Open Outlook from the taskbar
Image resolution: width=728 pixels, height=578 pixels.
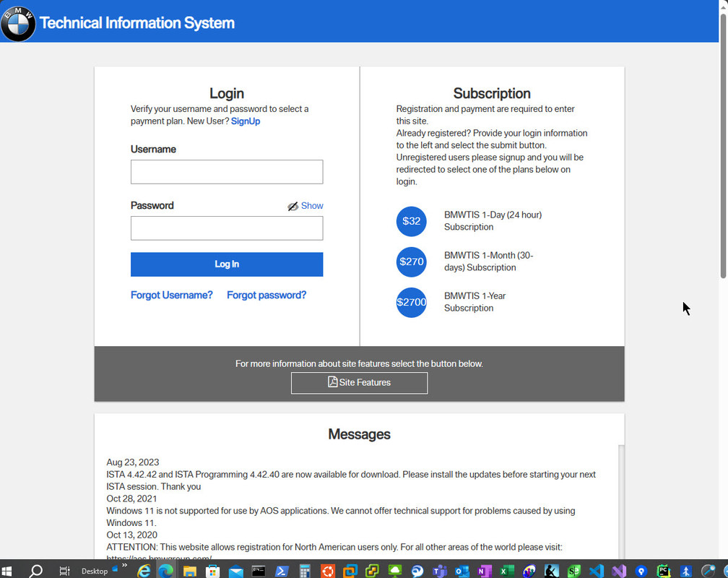(462, 571)
